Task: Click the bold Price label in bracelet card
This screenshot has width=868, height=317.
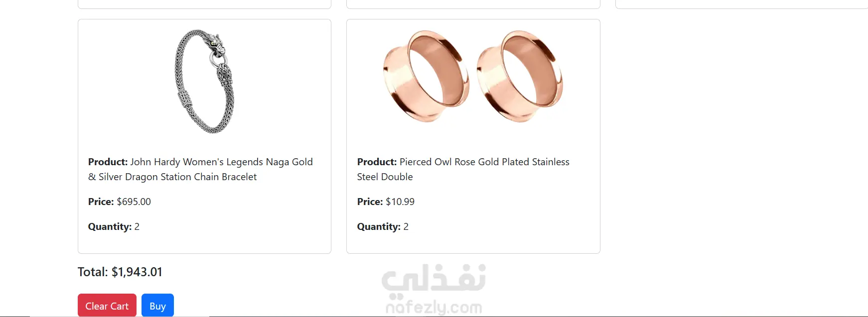Action: 101,202
